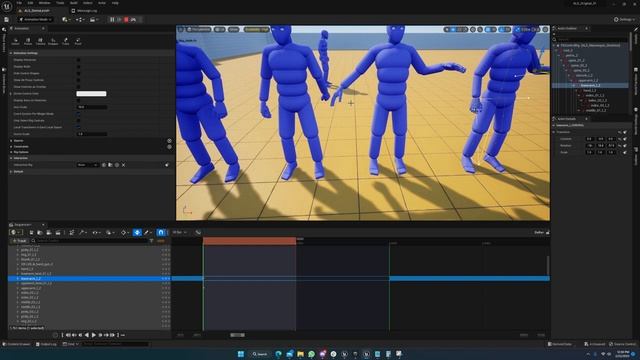
Task: Open the Interaction Rig None dropdown
Action: tap(87, 165)
